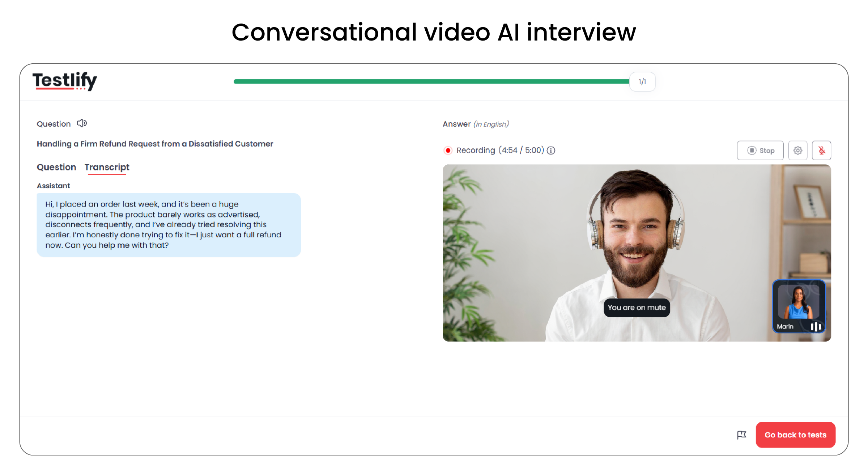Open the Marin interviewer video thumbnail

coord(798,303)
